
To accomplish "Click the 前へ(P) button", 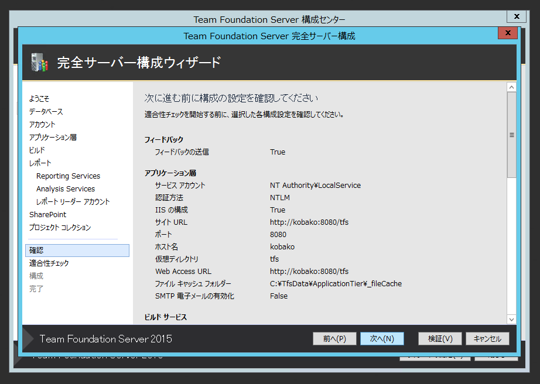I will 334,339.
